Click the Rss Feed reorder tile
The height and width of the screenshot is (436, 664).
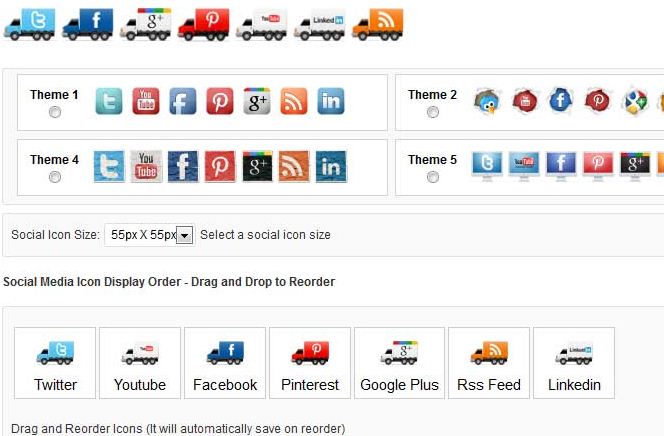(x=489, y=363)
